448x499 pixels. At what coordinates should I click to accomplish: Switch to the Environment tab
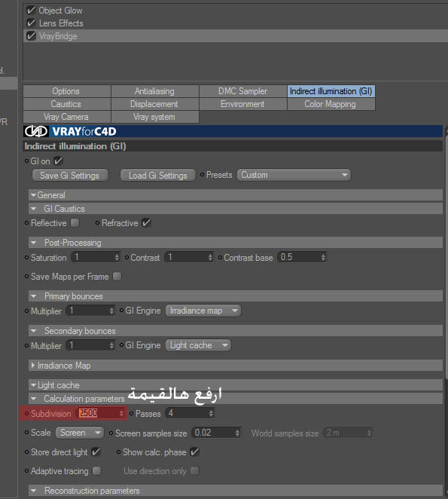[x=243, y=104]
